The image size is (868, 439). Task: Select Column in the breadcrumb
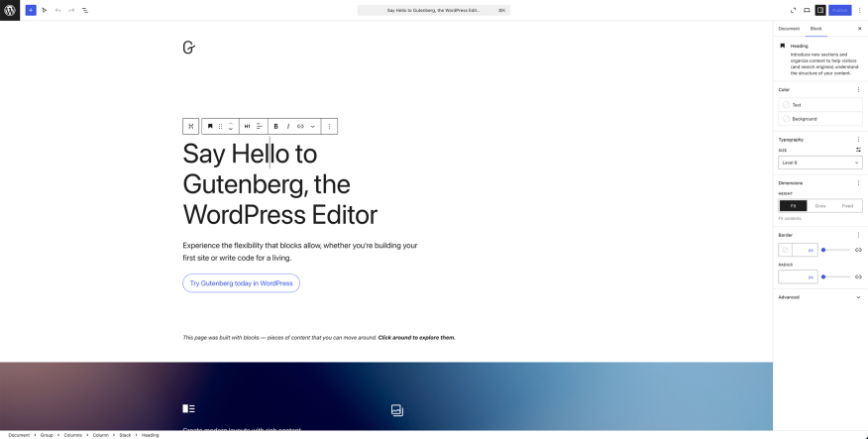click(x=100, y=435)
